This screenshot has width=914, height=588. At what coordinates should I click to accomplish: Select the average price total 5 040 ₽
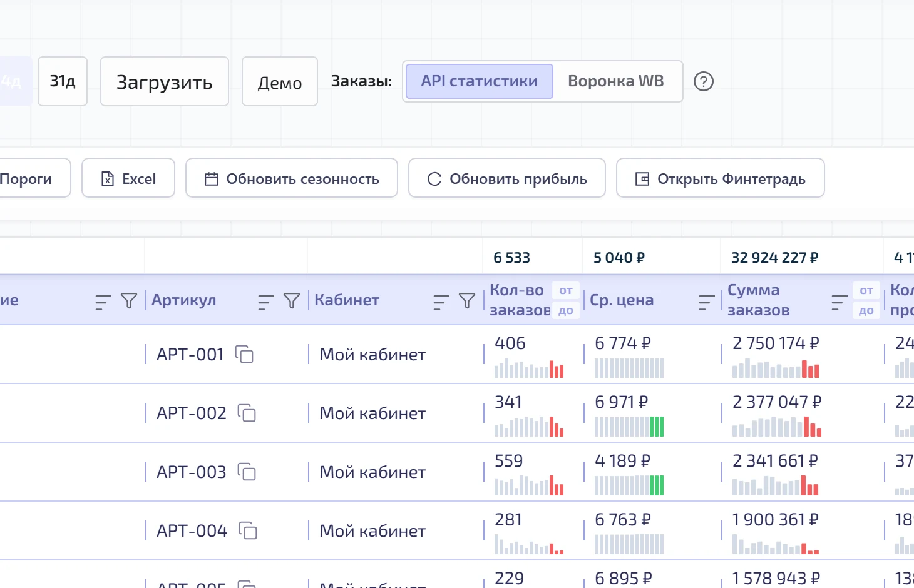pyautogui.click(x=619, y=258)
